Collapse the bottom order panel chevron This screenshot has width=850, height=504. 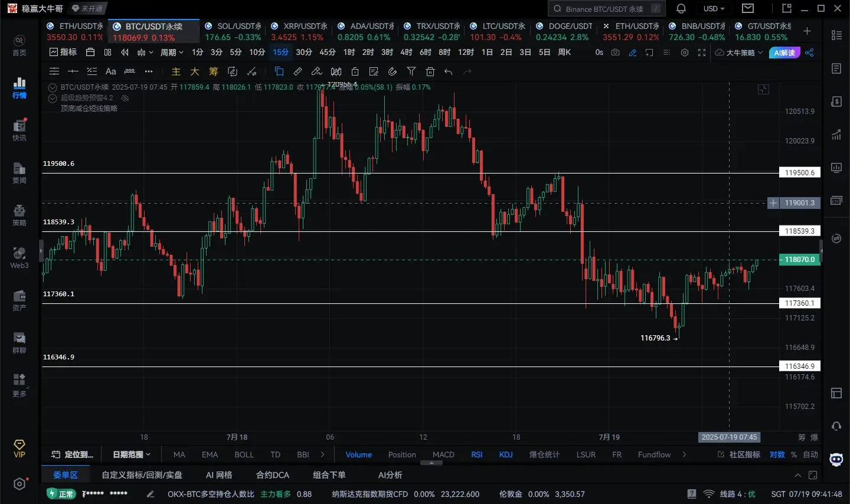798,475
